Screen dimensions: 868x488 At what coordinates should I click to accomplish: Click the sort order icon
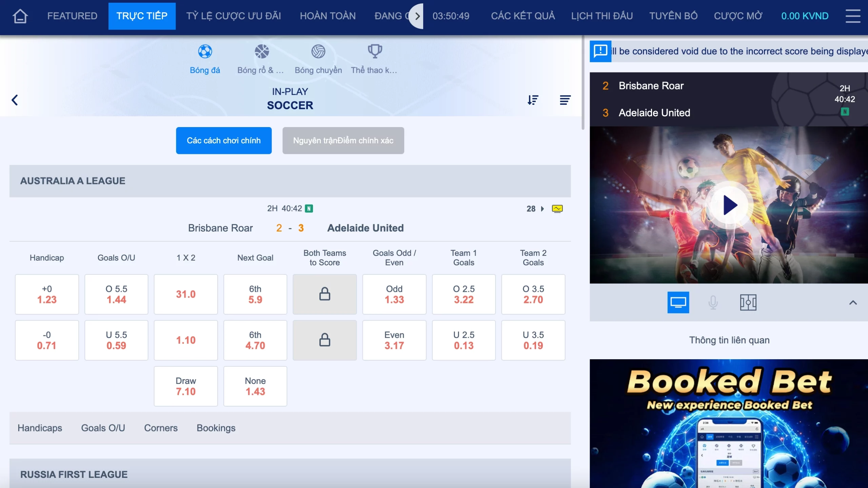[533, 100]
